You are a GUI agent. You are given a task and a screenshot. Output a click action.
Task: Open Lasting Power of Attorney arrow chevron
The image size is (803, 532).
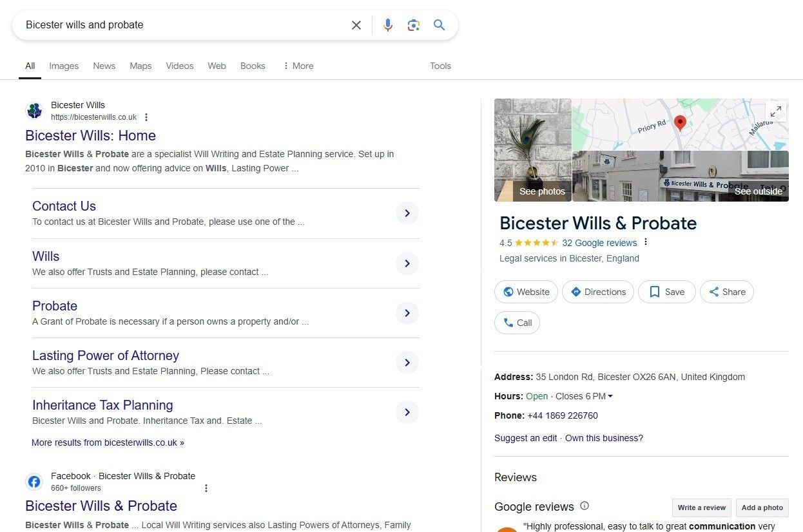pyautogui.click(x=407, y=363)
